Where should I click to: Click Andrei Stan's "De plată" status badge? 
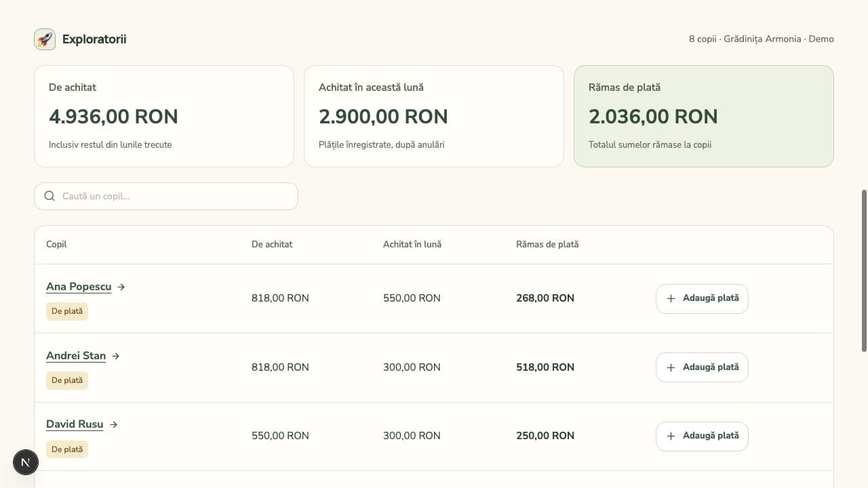(x=67, y=380)
